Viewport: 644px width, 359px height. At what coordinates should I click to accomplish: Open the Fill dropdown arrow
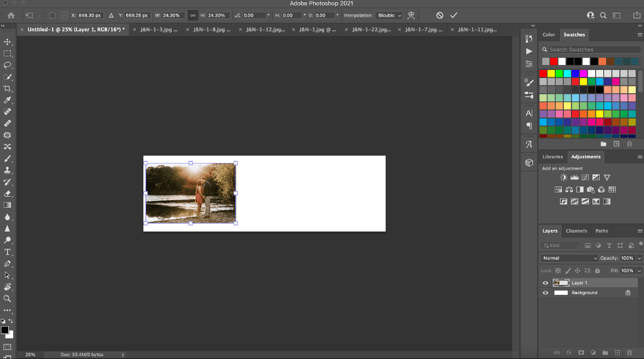(x=639, y=271)
